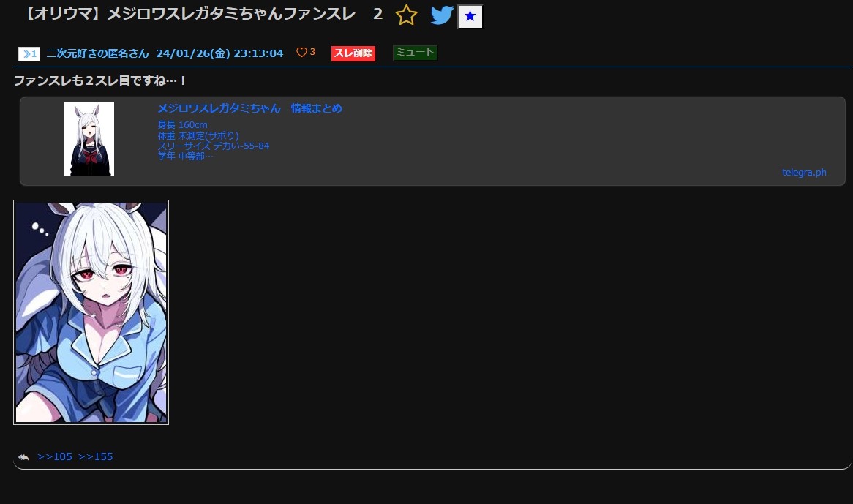Jump to reply >>155

point(95,456)
